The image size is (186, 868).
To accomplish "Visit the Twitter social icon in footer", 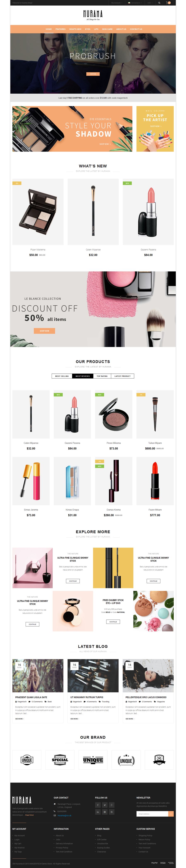I will pyautogui.click(x=105, y=805).
